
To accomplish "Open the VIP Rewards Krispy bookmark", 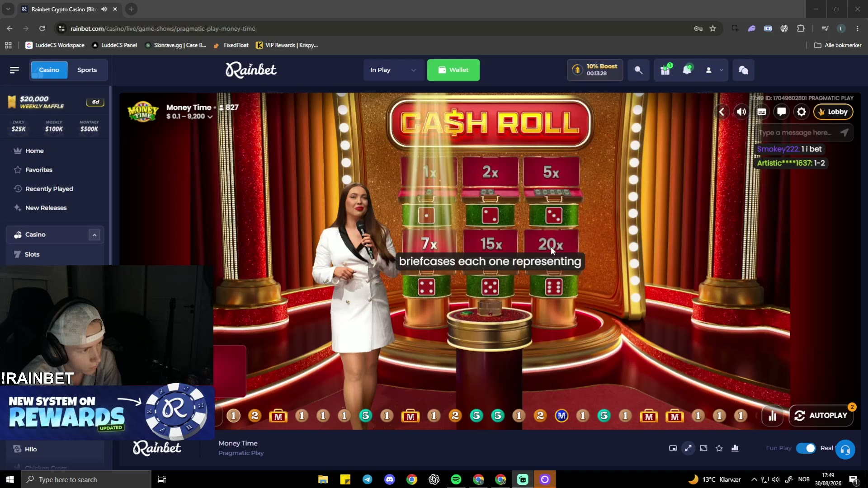I will [x=287, y=45].
